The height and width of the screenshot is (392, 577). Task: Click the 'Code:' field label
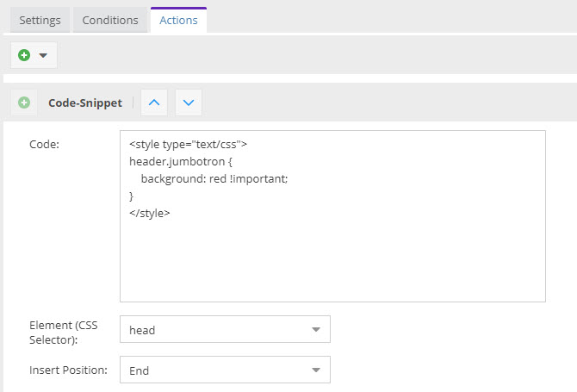point(44,144)
